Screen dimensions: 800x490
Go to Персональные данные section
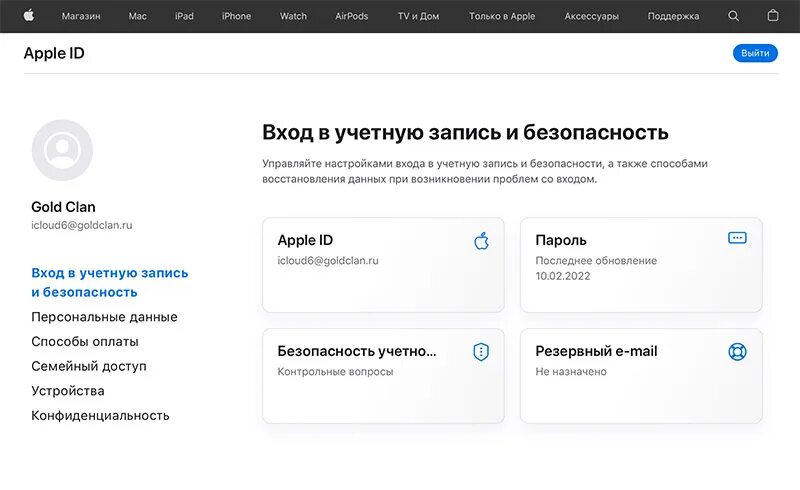coord(104,317)
